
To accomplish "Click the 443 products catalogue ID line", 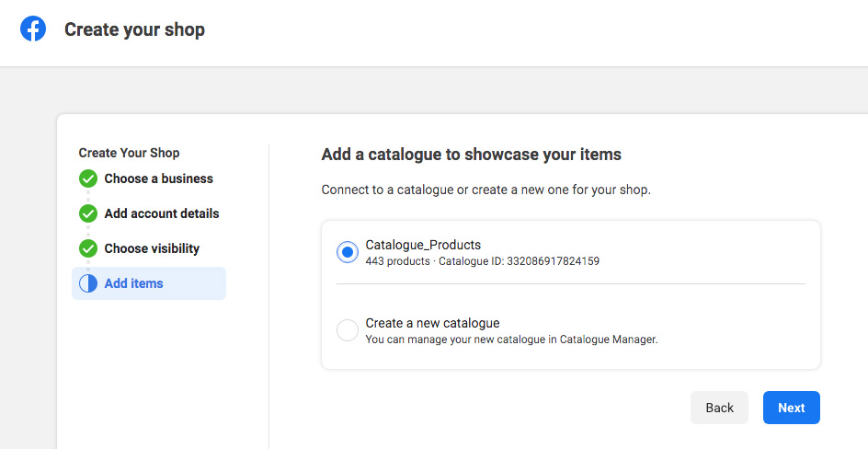I will click(x=482, y=260).
